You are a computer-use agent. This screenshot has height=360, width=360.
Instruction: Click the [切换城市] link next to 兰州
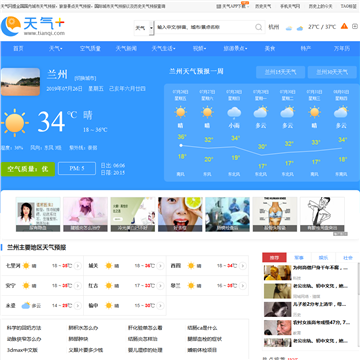(x=85, y=78)
